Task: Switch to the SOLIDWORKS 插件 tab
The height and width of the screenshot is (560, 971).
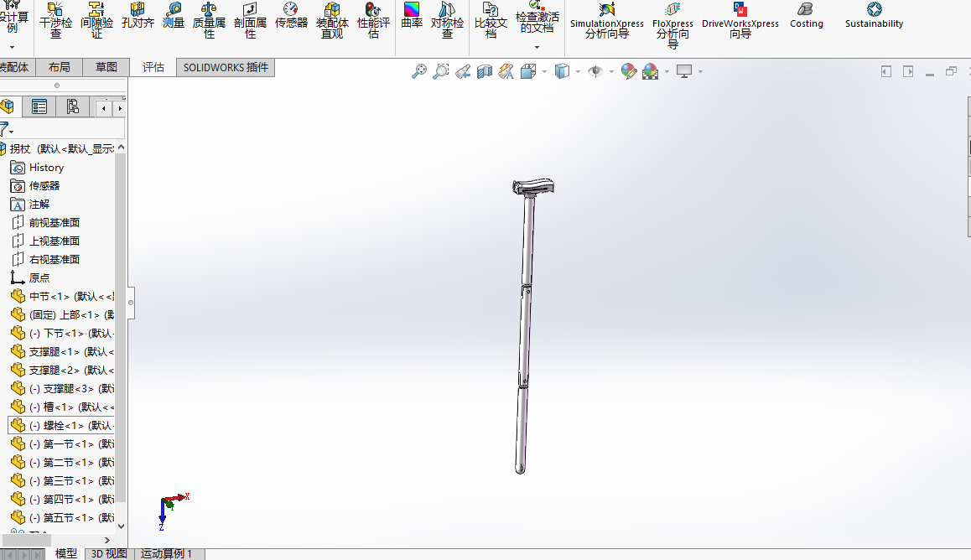Action: [x=226, y=67]
